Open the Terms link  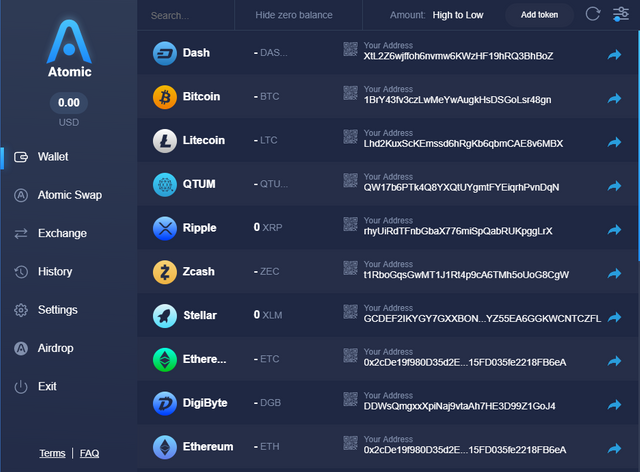coord(52,453)
